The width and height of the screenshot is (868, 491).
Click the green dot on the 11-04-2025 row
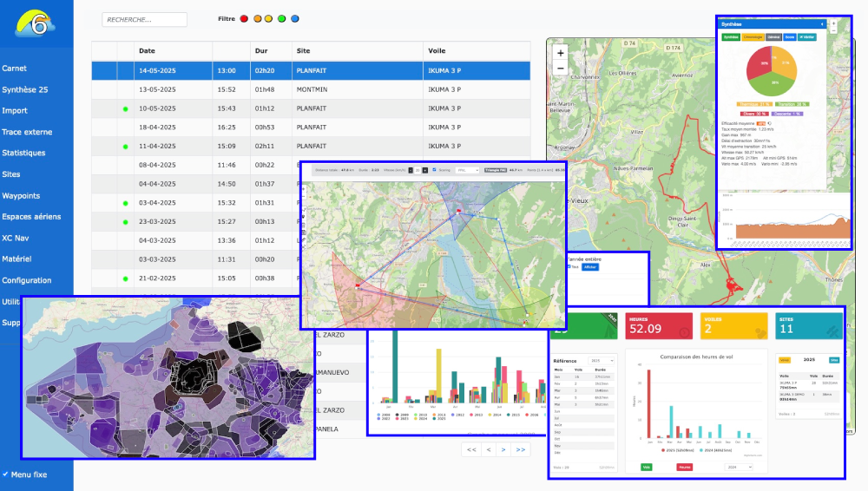[x=126, y=147]
